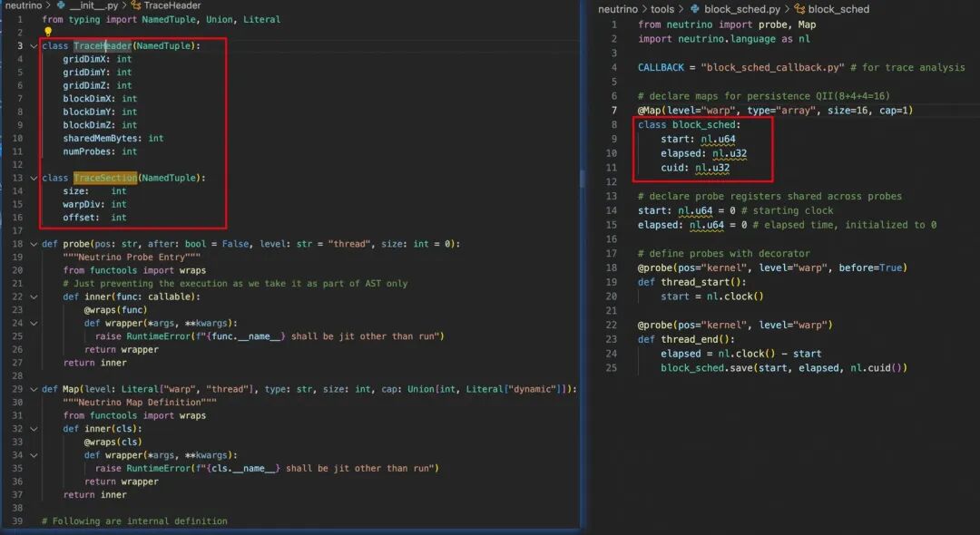Image resolution: width=980 pixels, height=535 pixels.
Task: Click 'from neutrino import probe, Map' line
Action: [727, 25]
